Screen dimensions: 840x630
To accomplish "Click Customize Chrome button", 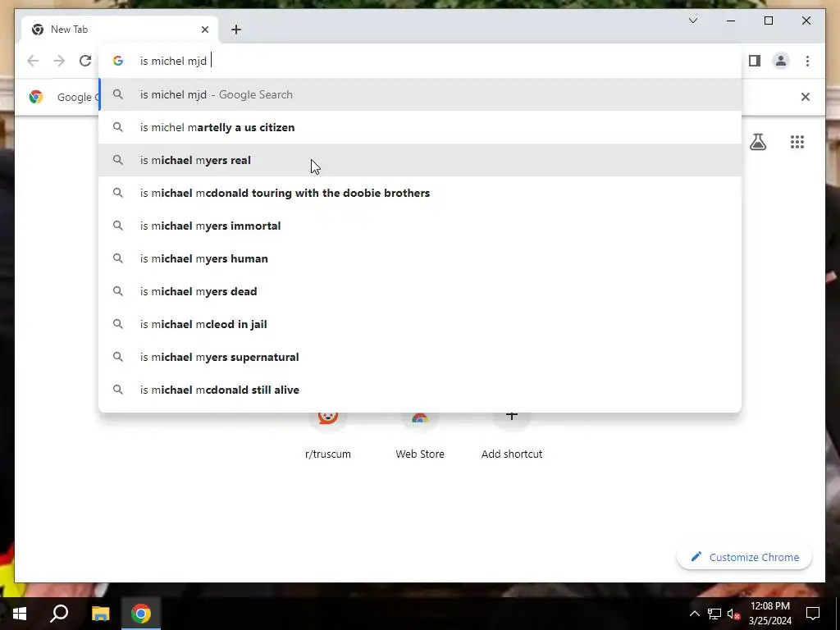I will [x=744, y=557].
